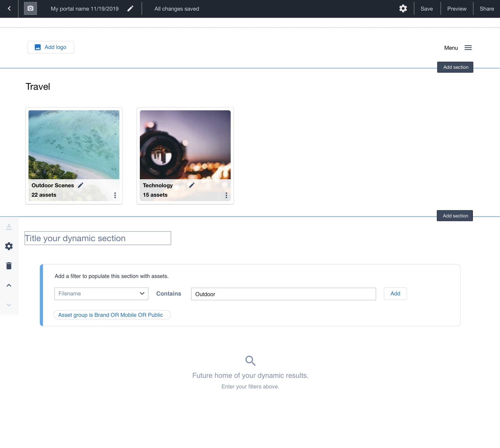Click the back arrow in top bar
Viewport: 500px width, 448px height.
[9, 9]
